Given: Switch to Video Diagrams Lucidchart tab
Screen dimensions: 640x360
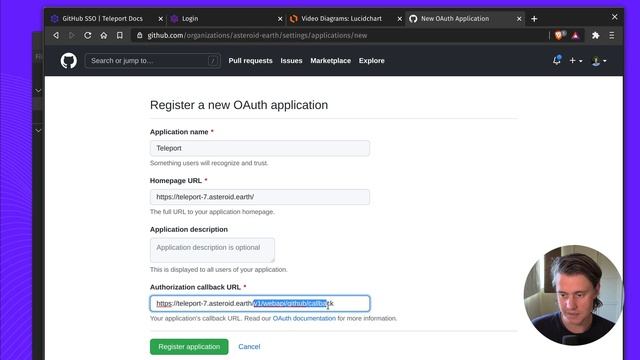Looking at the screenshot, I should coord(341,19).
